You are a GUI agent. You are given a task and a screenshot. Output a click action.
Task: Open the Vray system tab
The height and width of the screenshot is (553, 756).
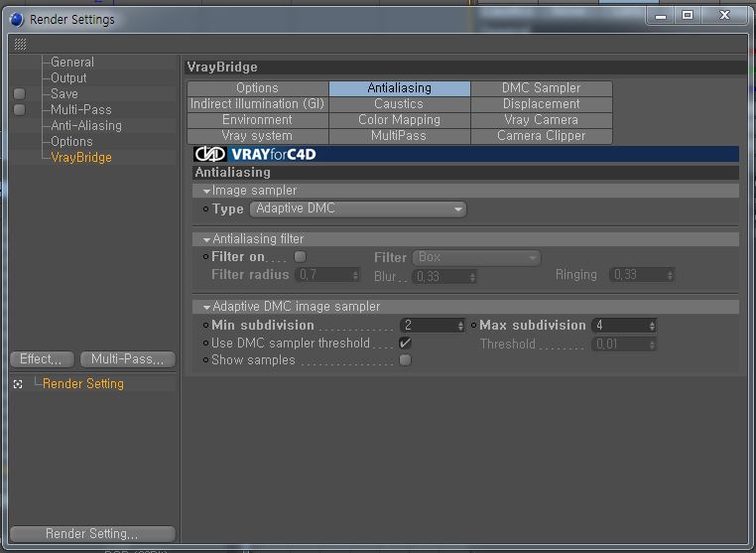click(258, 136)
